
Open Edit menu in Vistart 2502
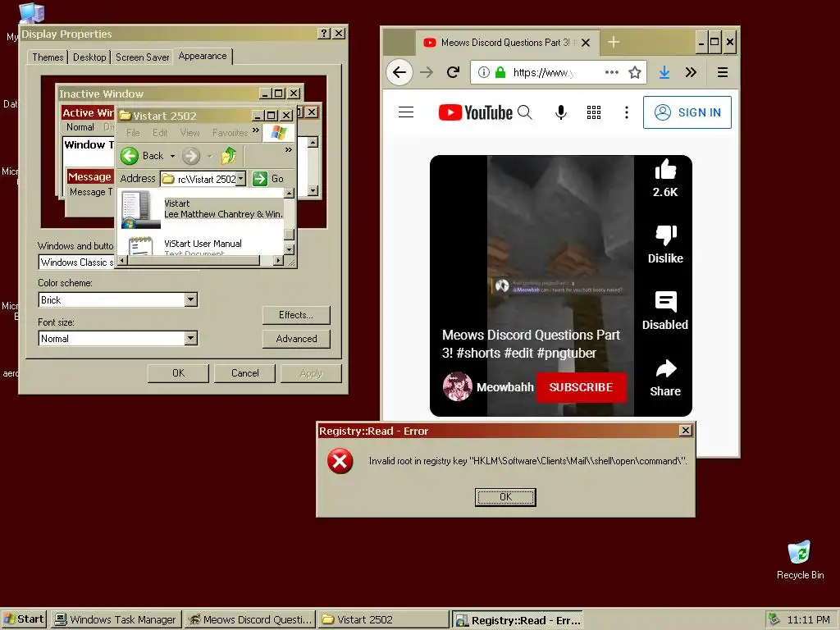point(160,132)
